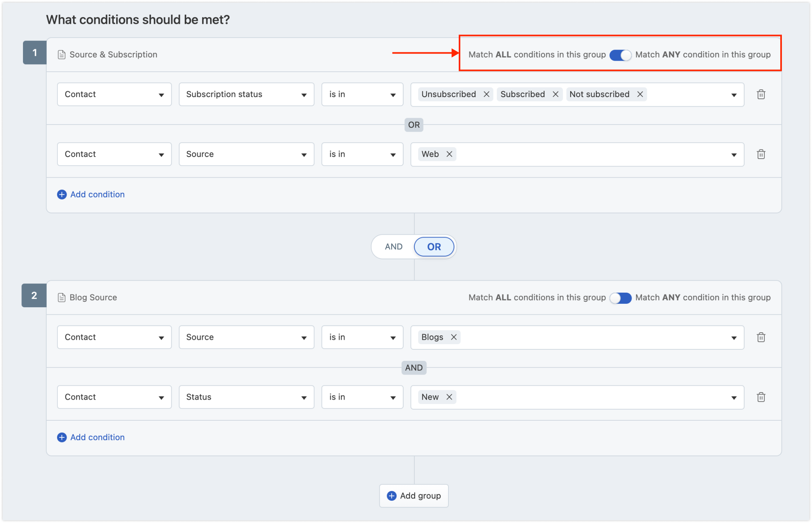Delete the Source is in Blogs condition
Image resolution: width=812 pixels, height=523 pixels.
761,337
